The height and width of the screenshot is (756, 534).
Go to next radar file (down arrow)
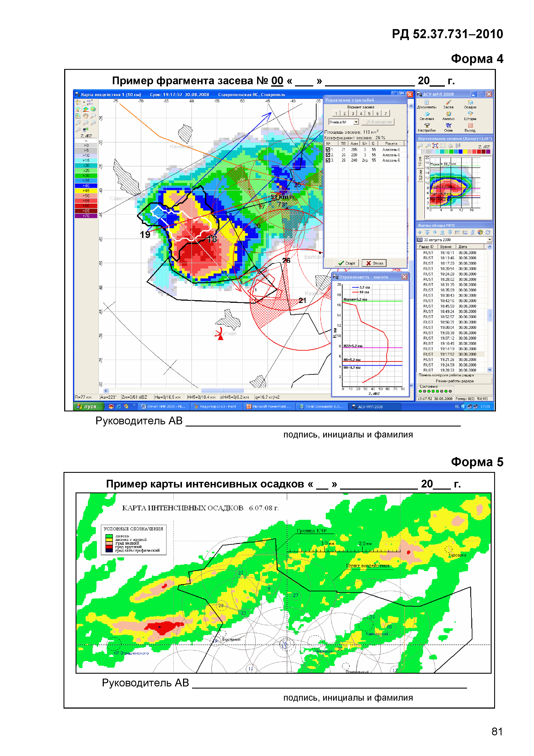click(x=435, y=232)
